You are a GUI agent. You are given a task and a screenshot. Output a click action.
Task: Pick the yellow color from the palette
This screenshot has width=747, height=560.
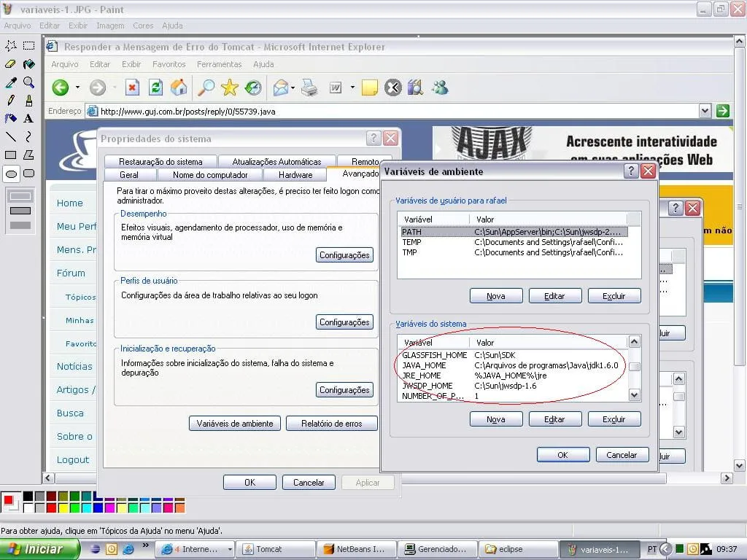pyautogui.click(x=63, y=507)
